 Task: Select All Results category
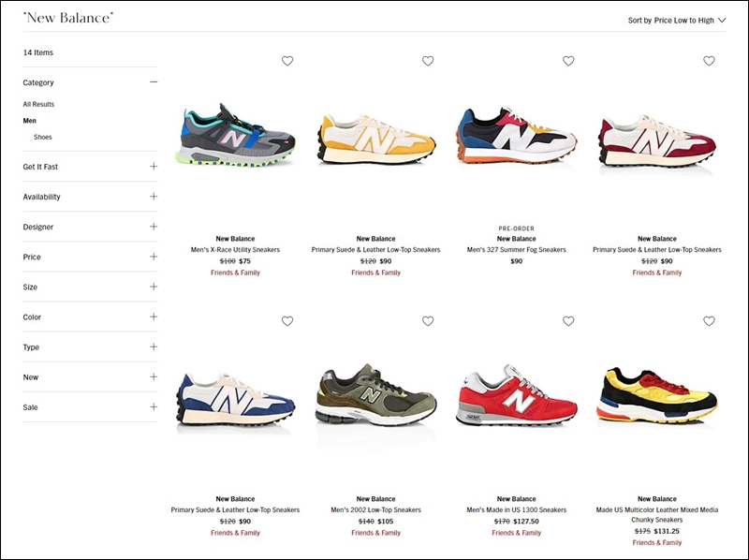[x=38, y=104]
